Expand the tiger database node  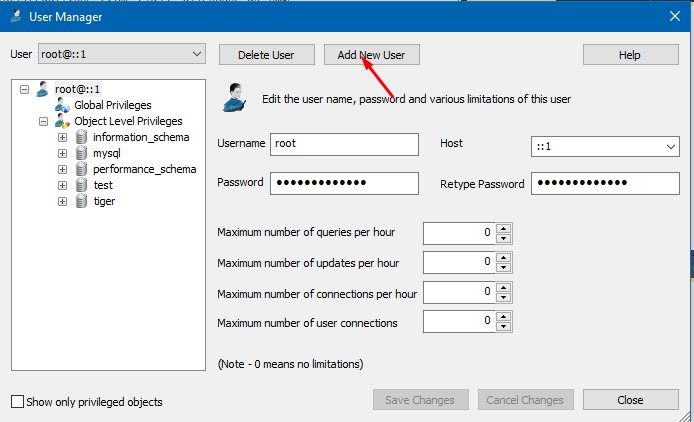tap(62, 201)
